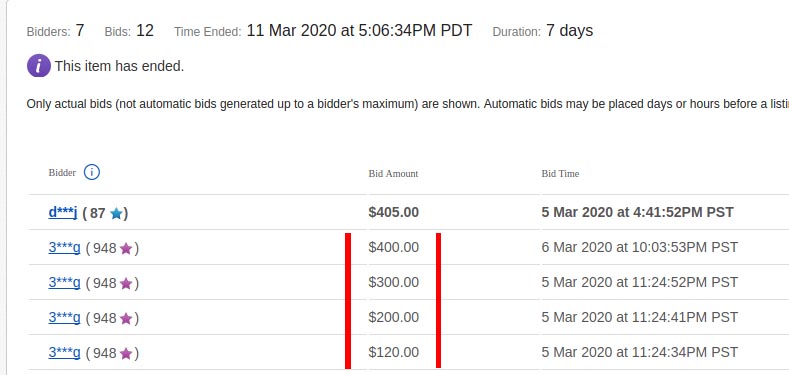Click the 6 Mar 2020 10:03:53PM bid time

point(640,247)
